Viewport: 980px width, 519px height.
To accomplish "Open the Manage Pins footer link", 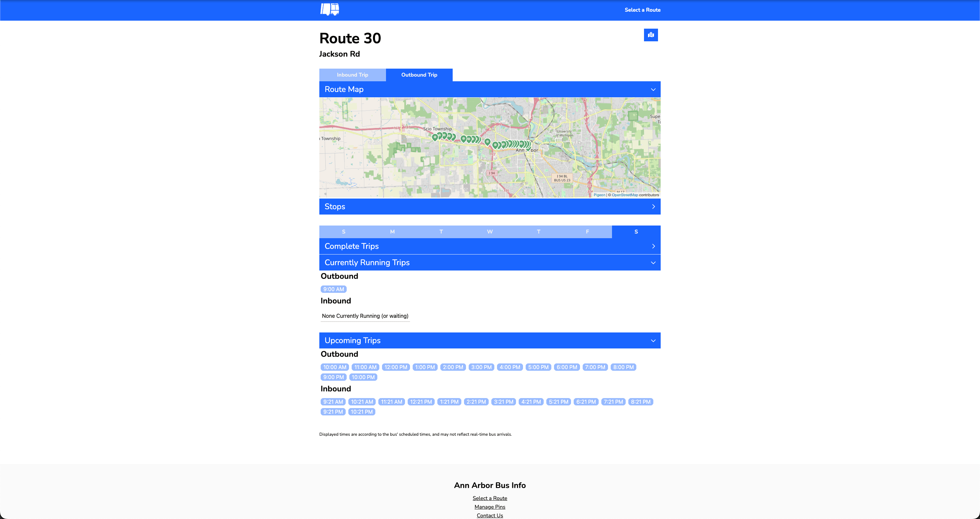I will point(490,507).
